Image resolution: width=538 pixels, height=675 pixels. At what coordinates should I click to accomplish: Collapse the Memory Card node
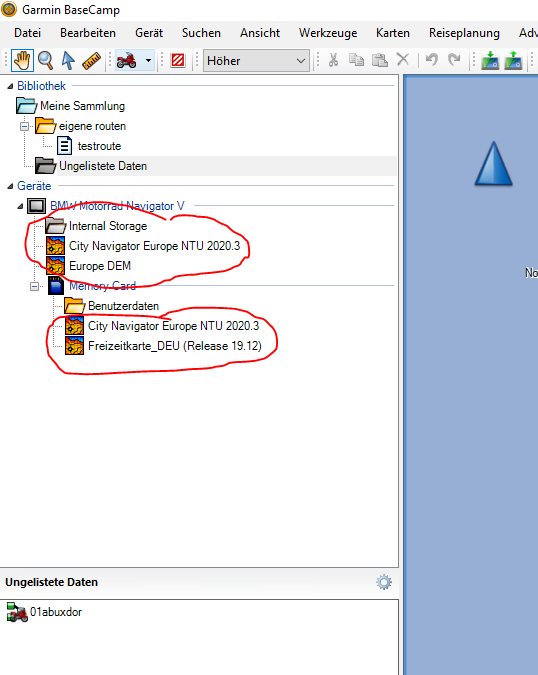click(x=34, y=286)
